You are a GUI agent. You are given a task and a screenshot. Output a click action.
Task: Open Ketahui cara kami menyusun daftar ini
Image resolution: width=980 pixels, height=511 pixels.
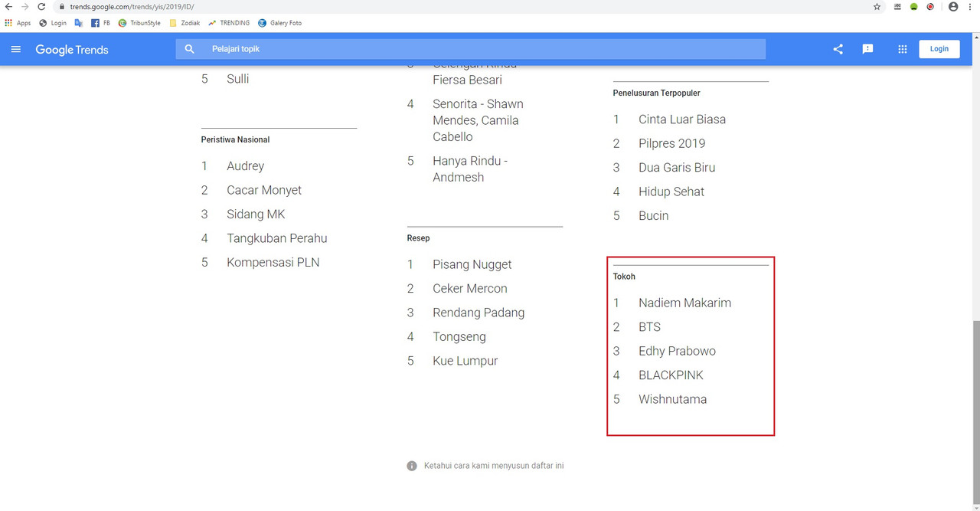pyautogui.click(x=494, y=466)
